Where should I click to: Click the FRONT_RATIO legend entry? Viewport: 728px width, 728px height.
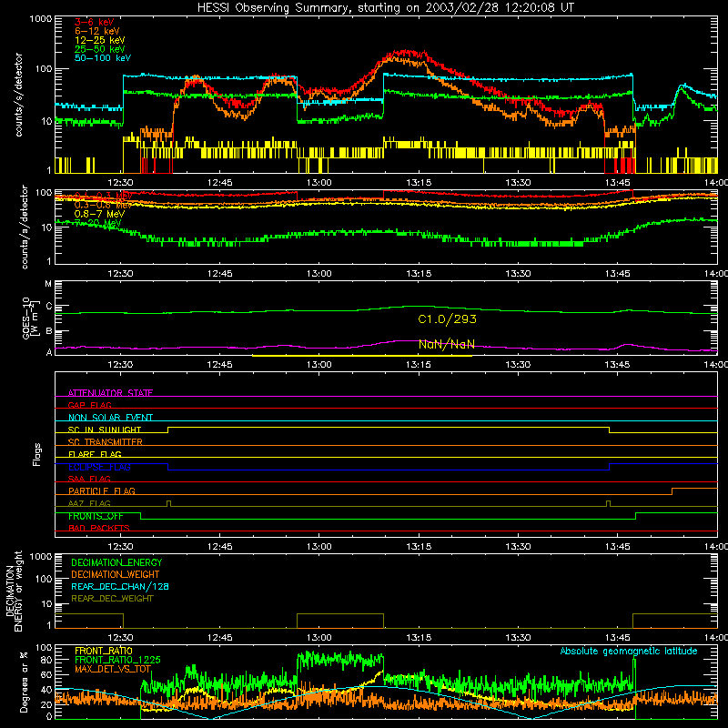pyautogui.click(x=104, y=651)
